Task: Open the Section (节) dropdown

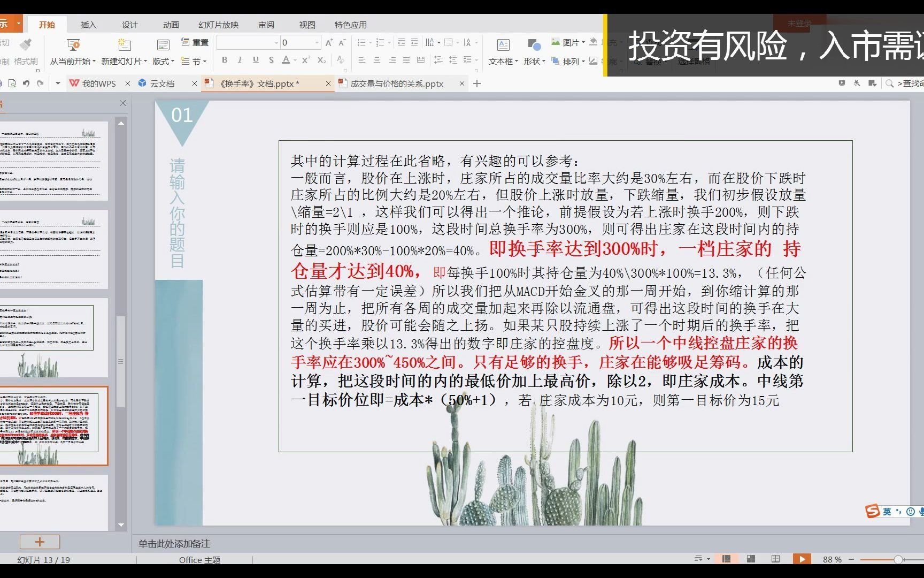Action: [194, 62]
